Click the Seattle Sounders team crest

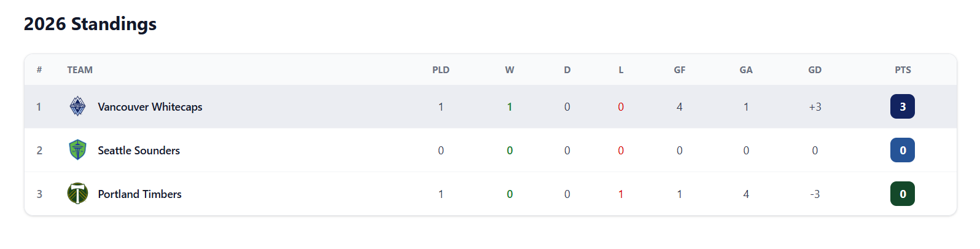(77, 150)
